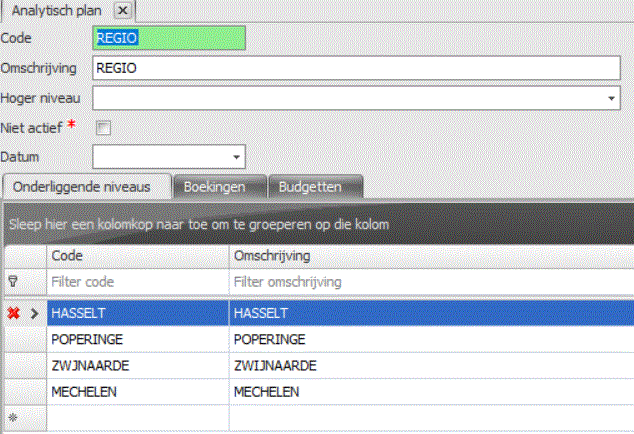Click the Omschrijving text field
This screenshot has width=634, height=434.
(x=356, y=69)
